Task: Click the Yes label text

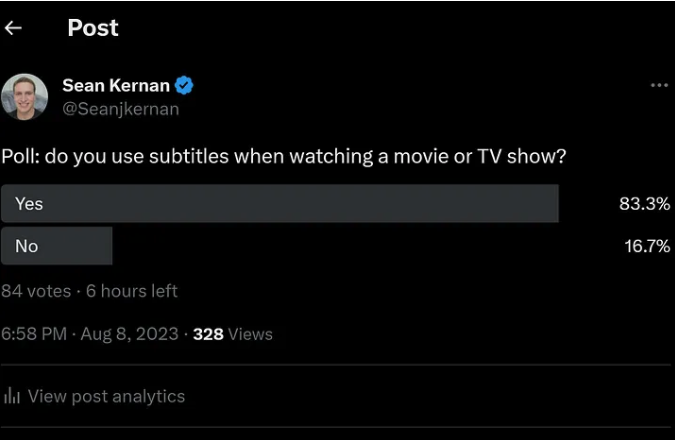Action: click(x=29, y=203)
